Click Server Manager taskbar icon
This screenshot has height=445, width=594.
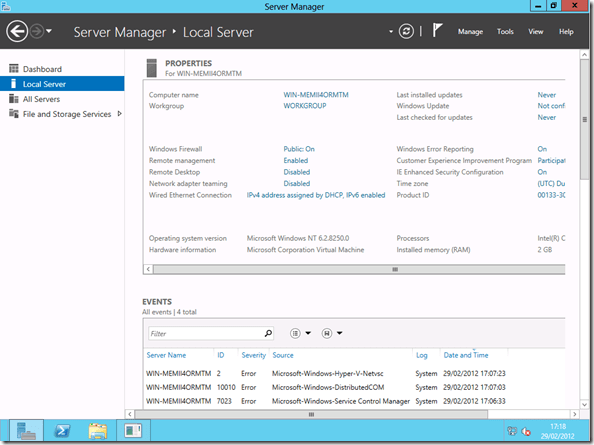pos(27,431)
